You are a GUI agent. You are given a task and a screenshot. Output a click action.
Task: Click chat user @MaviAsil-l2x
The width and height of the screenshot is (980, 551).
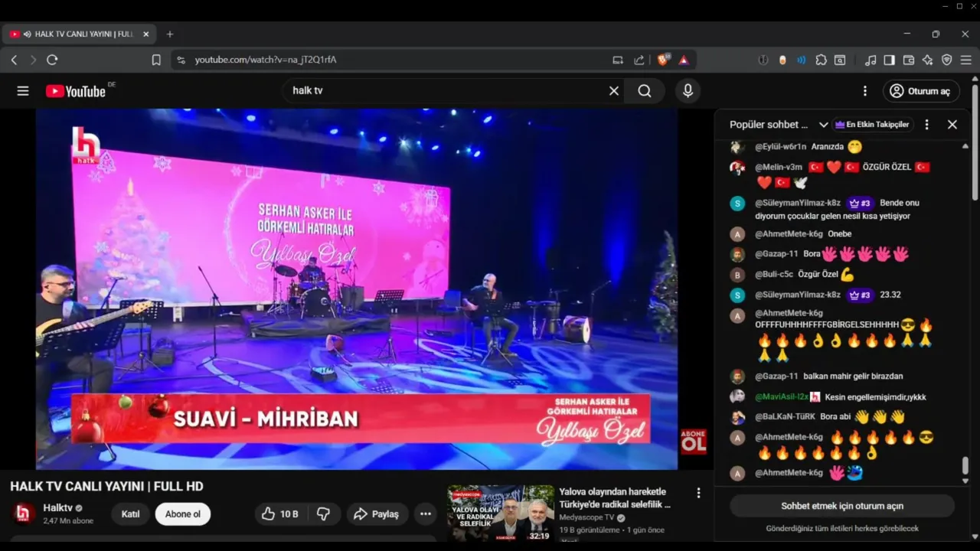(781, 396)
